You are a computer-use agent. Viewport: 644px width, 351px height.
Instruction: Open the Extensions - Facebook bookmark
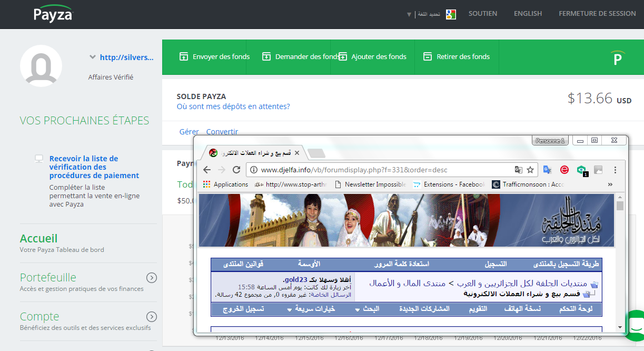coord(449,184)
